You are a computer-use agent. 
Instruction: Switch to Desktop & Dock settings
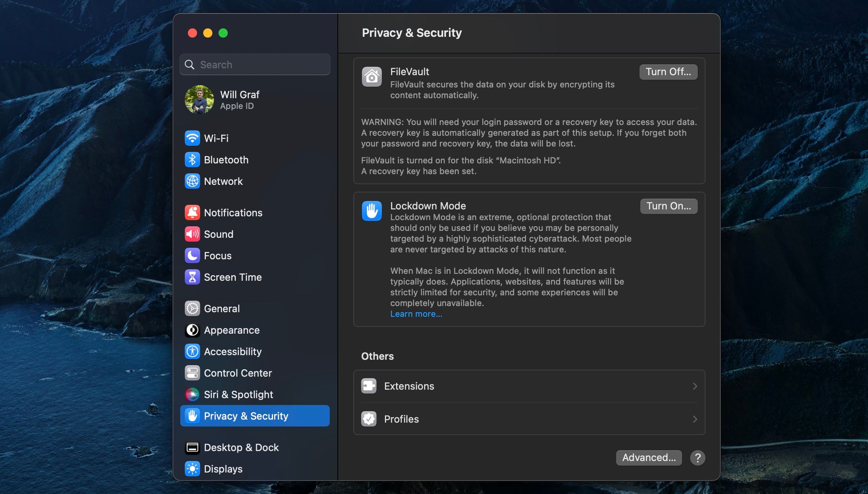(x=193, y=447)
